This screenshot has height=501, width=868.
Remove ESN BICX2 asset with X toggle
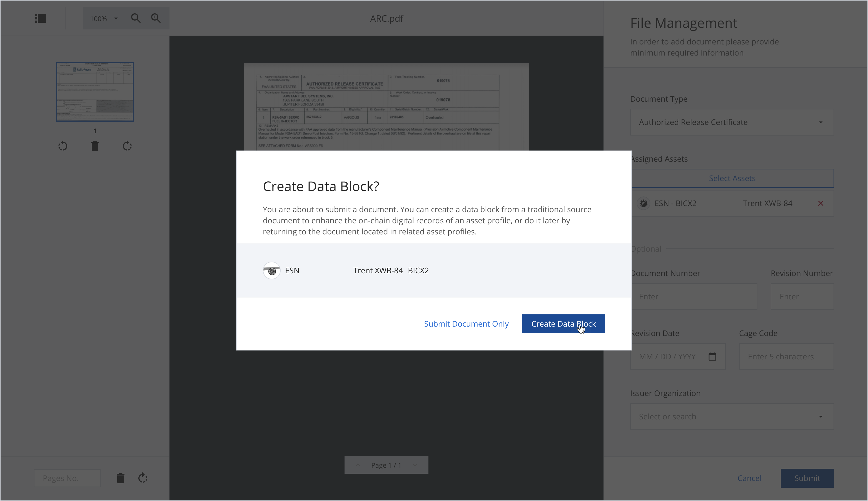coord(821,203)
